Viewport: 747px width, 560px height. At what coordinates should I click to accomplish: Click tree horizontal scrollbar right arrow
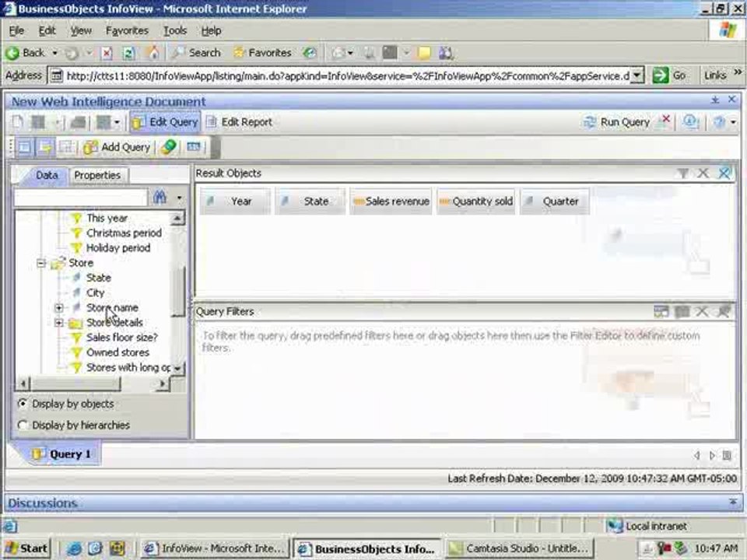pos(163,383)
